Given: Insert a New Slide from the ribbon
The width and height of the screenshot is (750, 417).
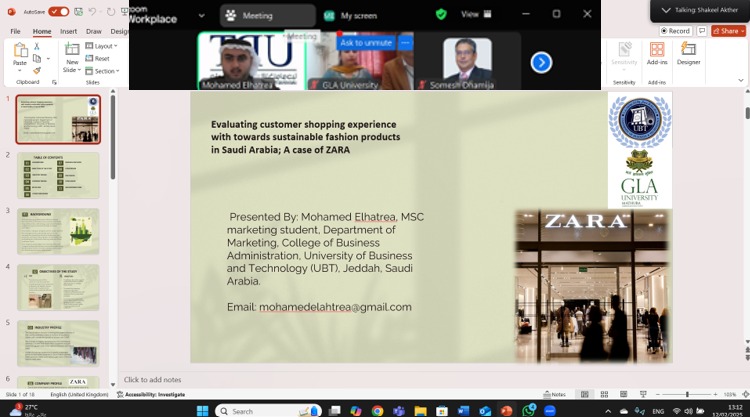Looking at the screenshot, I should [72, 49].
